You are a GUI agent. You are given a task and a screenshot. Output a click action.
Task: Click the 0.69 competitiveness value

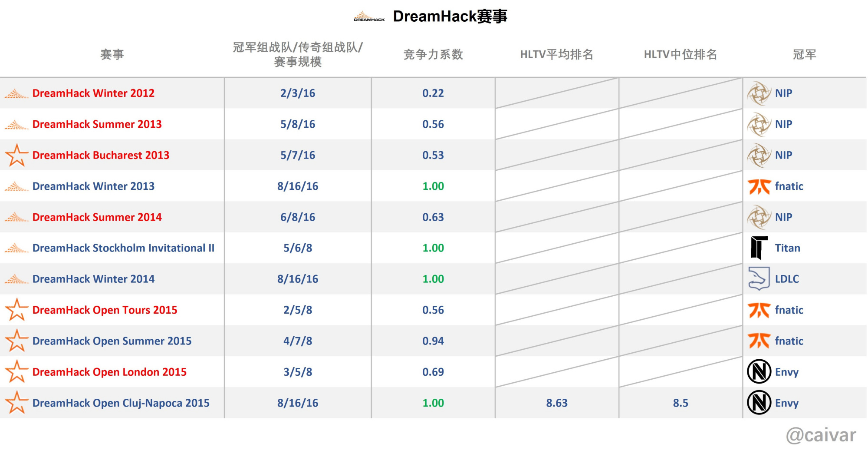433,372
